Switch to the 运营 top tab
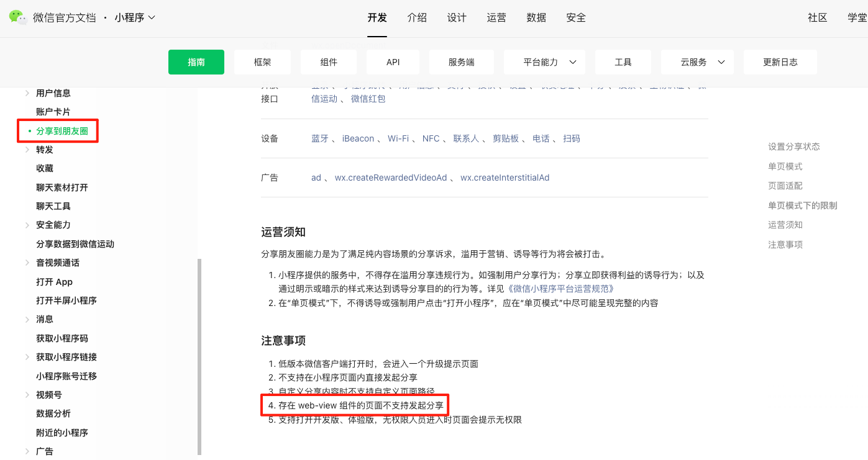The image size is (868, 460). click(x=496, y=17)
